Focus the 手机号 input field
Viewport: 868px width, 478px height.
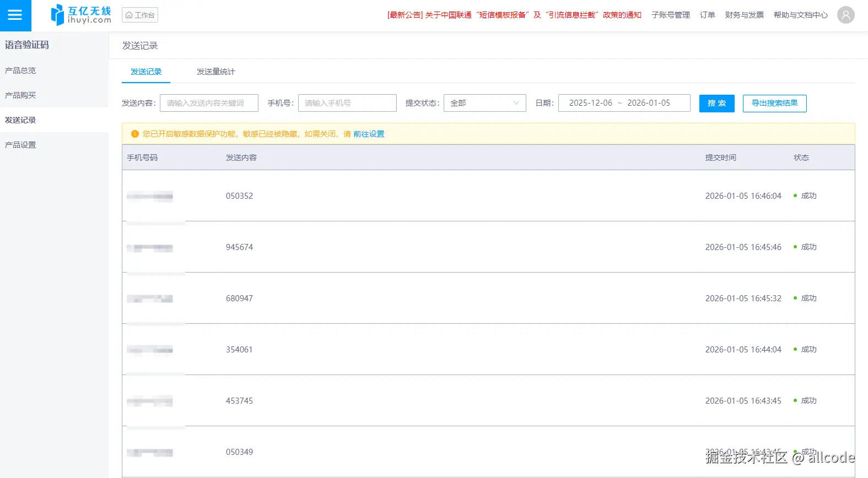[347, 103]
